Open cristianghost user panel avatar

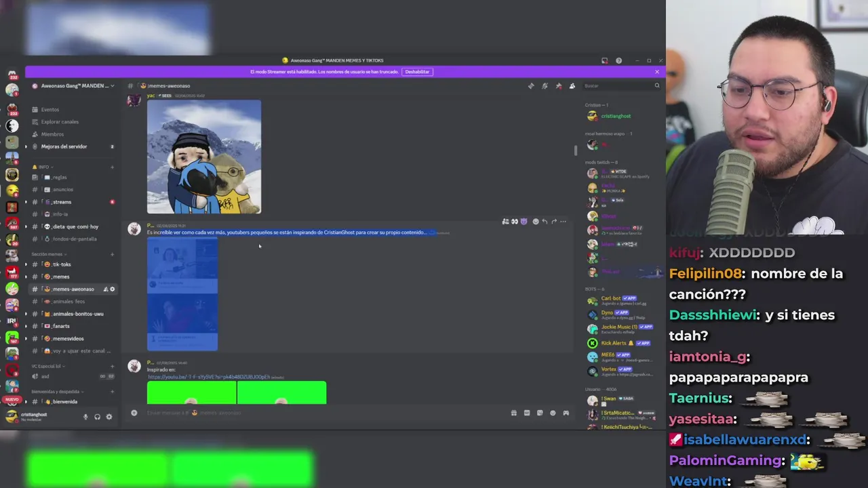click(x=12, y=417)
